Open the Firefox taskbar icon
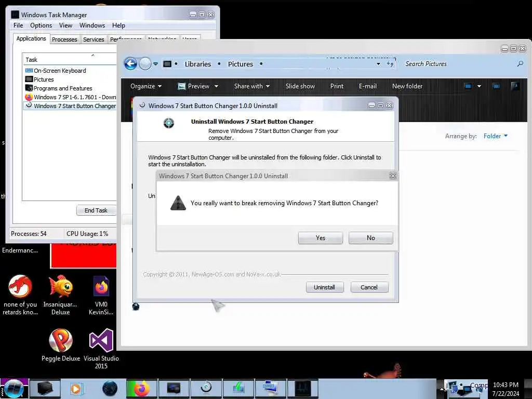The width and height of the screenshot is (532, 399). [x=142, y=389]
